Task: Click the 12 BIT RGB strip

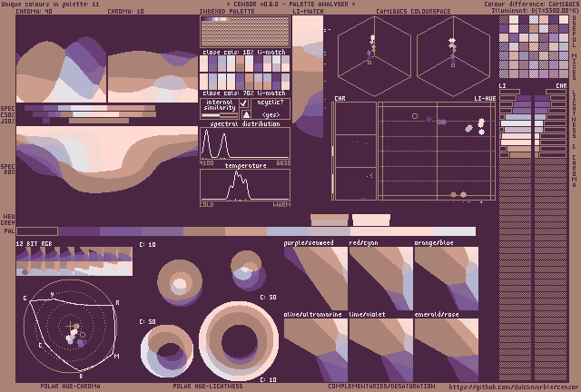Action: tap(74, 261)
